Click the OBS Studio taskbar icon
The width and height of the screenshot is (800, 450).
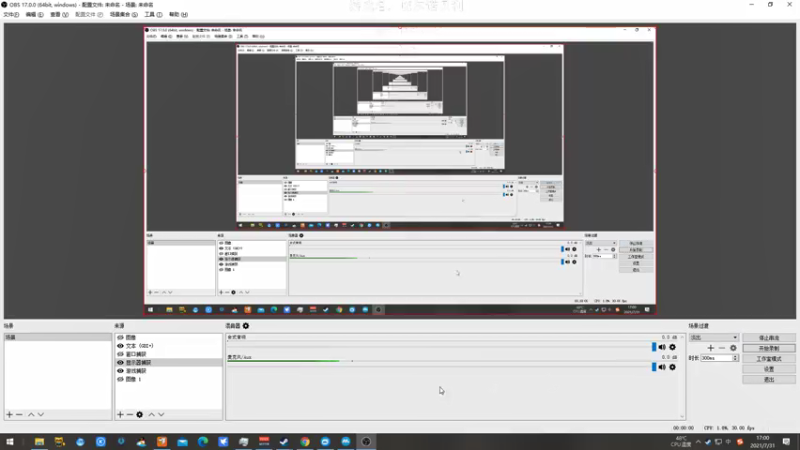click(x=366, y=442)
